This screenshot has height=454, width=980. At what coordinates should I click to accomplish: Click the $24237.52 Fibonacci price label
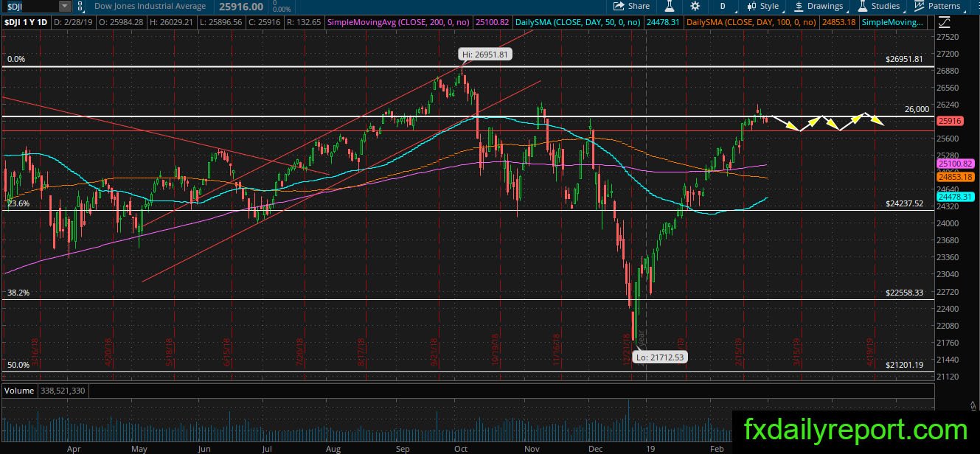tap(904, 203)
